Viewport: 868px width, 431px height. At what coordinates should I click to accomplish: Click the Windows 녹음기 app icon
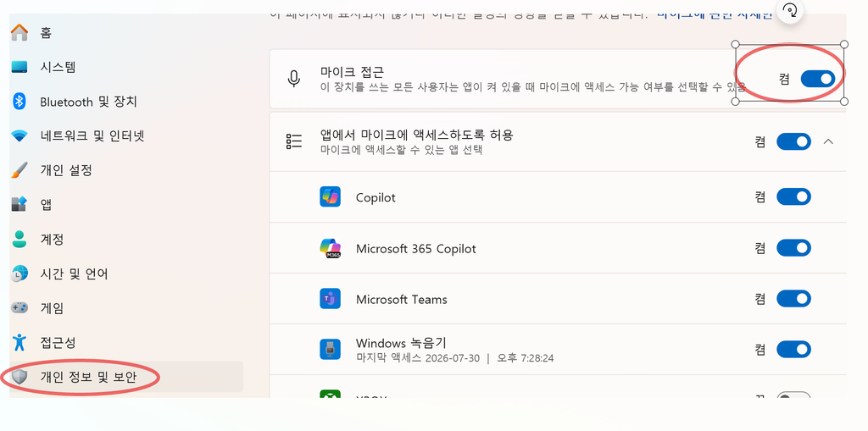[330, 350]
